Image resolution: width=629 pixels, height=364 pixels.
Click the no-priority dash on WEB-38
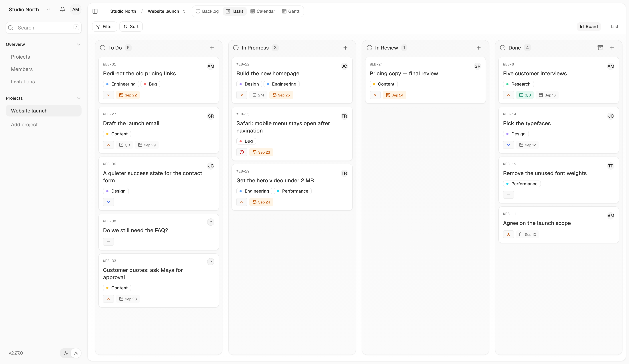[108, 242]
